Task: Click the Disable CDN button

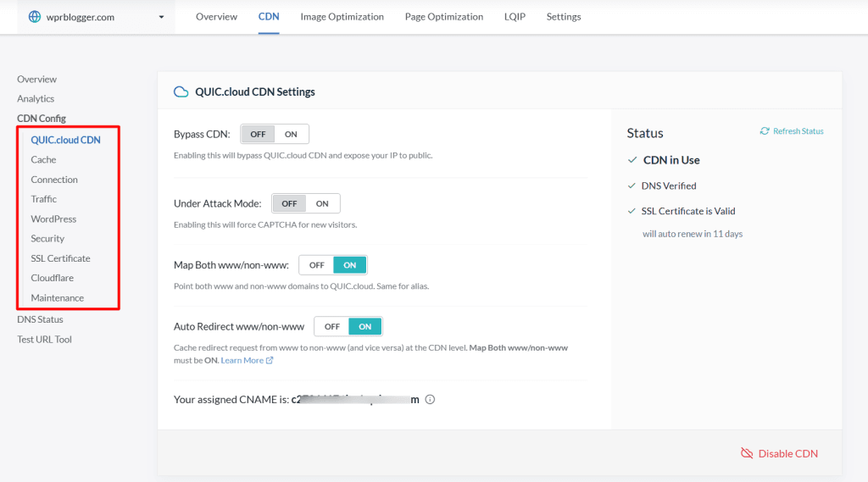Action: tap(780, 453)
